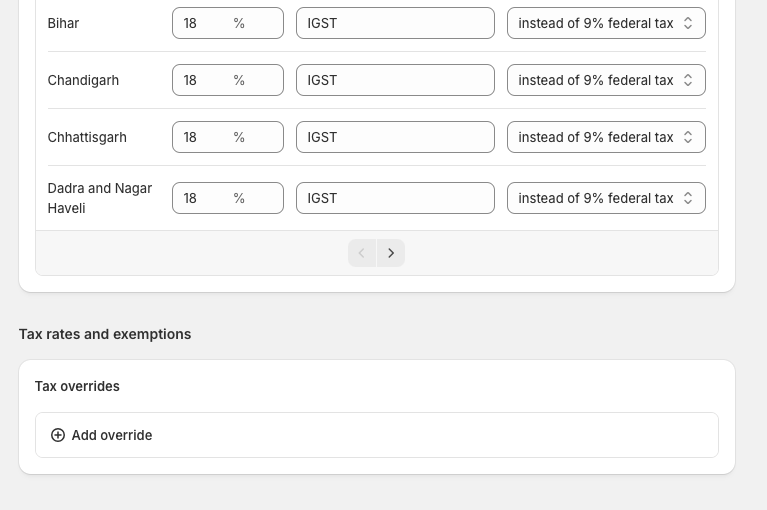
Task: Click the plus icon beside Add override
Action: click(58, 435)
